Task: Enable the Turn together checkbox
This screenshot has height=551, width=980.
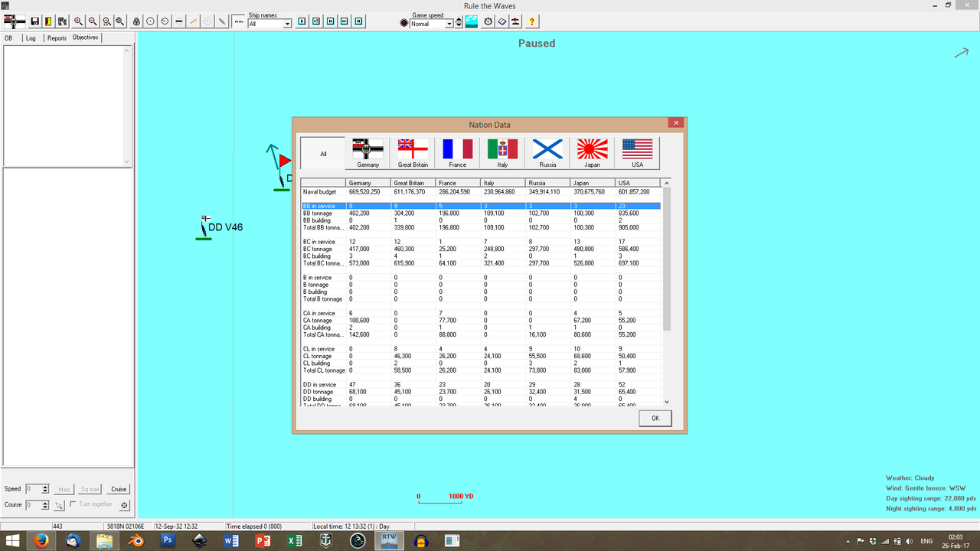Action: click(74, 504)
